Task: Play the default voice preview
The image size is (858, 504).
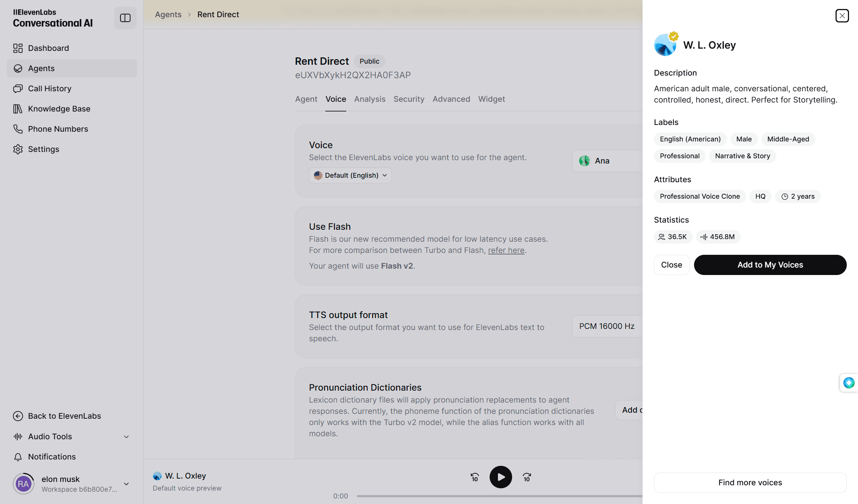Action: coord(500,477)
